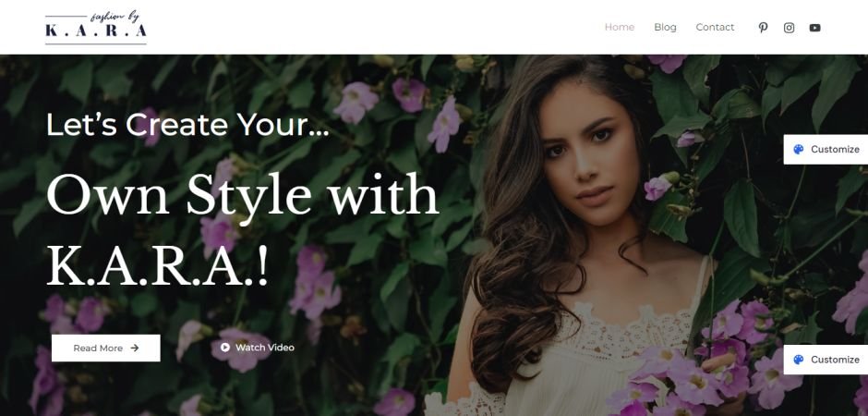Viewport: 868px width, 416px height.
Task: Click the play icon beside Watch Video
Action: coord(224,348)
